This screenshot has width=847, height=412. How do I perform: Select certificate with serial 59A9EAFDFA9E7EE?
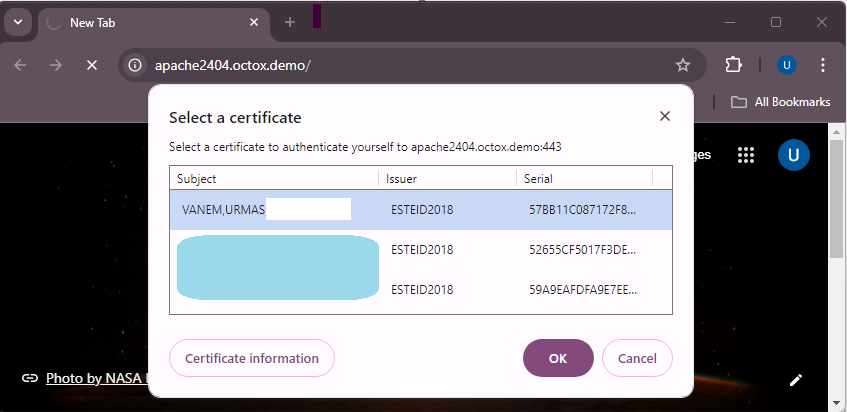pos(421,290)
